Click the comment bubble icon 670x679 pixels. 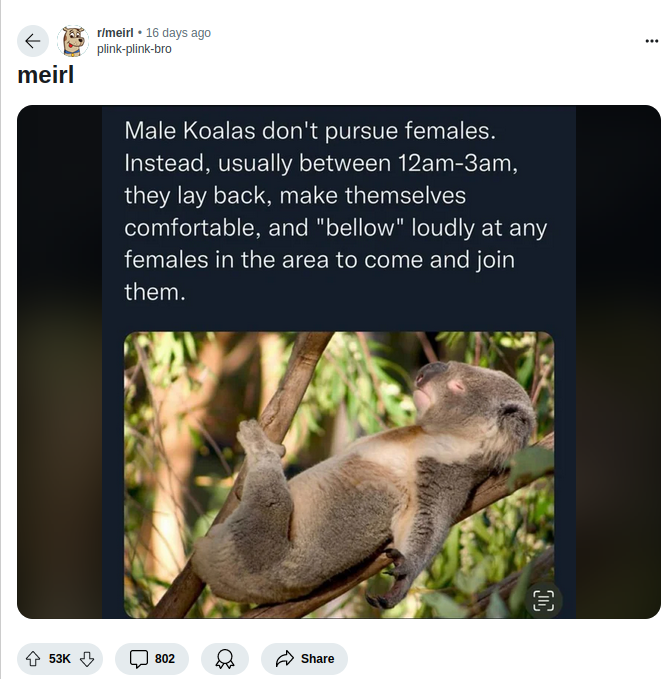coord(140,658)
